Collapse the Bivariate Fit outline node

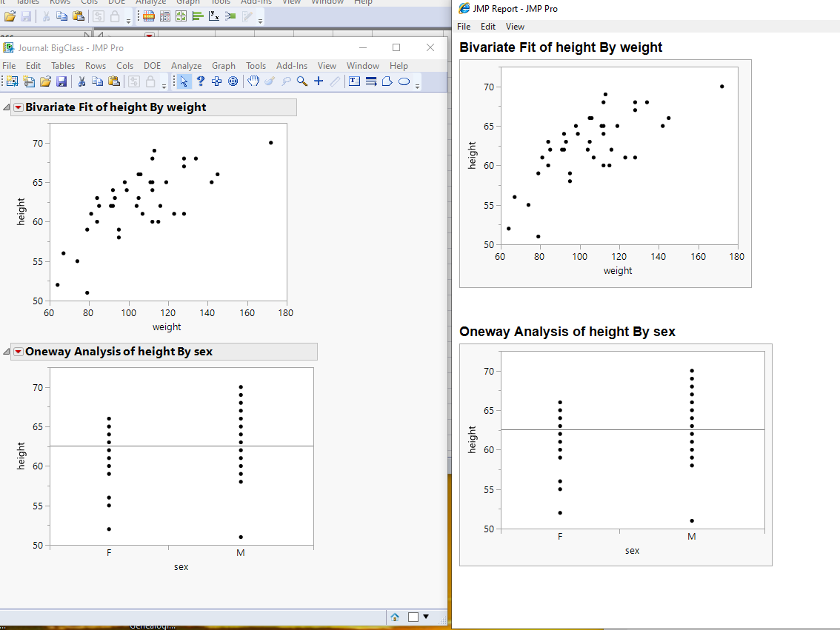point(5,107)
